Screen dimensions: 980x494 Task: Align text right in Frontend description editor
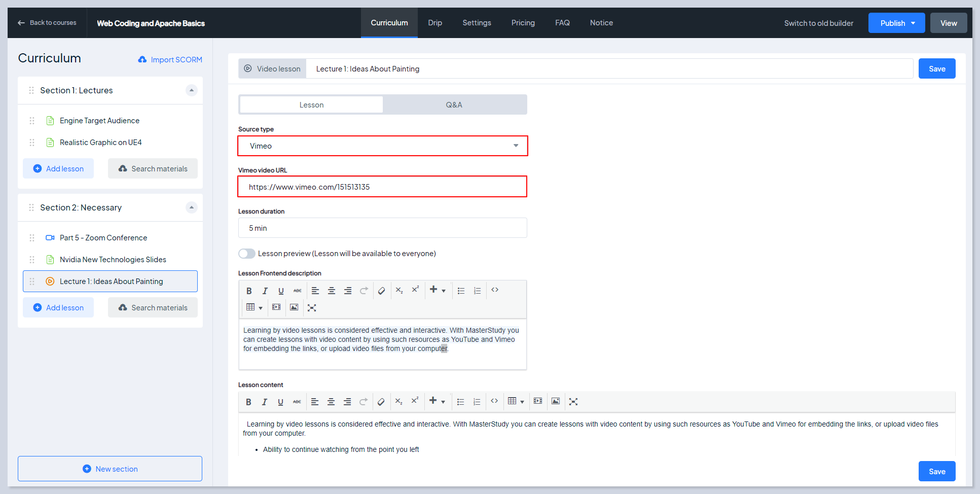point(348,291)
